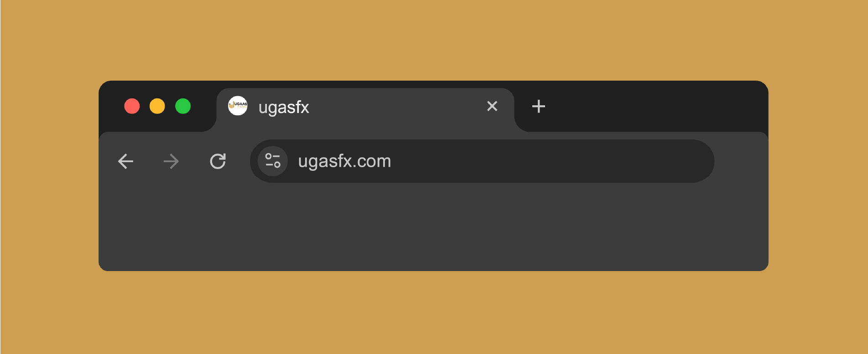Open site information for ugasfx.com

(273, 161)
